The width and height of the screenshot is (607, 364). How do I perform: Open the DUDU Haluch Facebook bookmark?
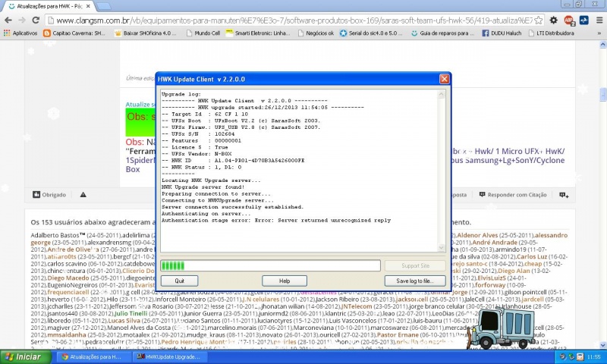click(502, 33)
